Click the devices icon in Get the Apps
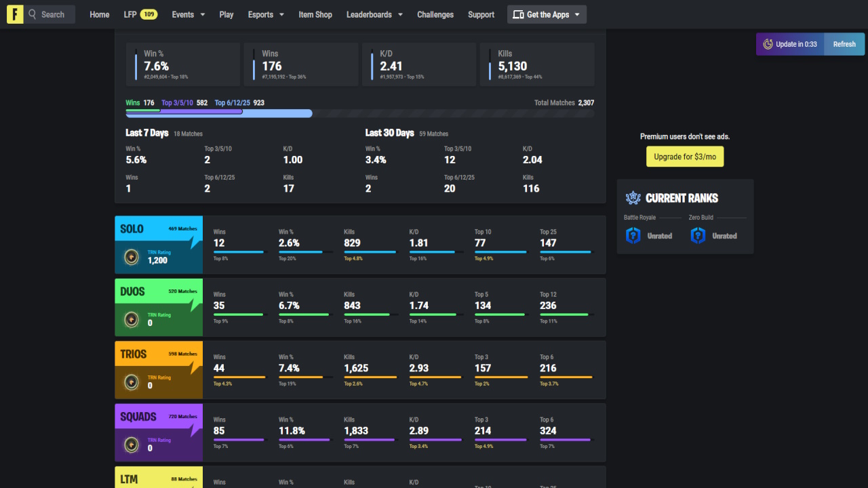Image resolution: width=868 pixels, height=488 pixels. 518,14
